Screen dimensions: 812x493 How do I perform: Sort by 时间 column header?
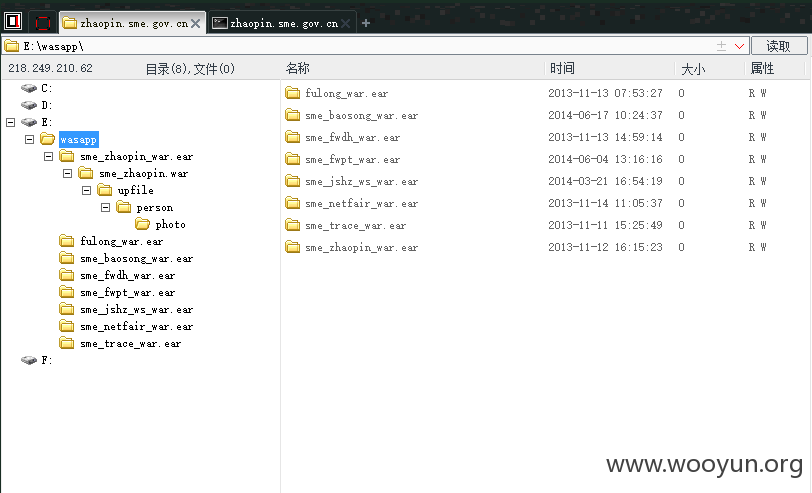tap(562, 68)
